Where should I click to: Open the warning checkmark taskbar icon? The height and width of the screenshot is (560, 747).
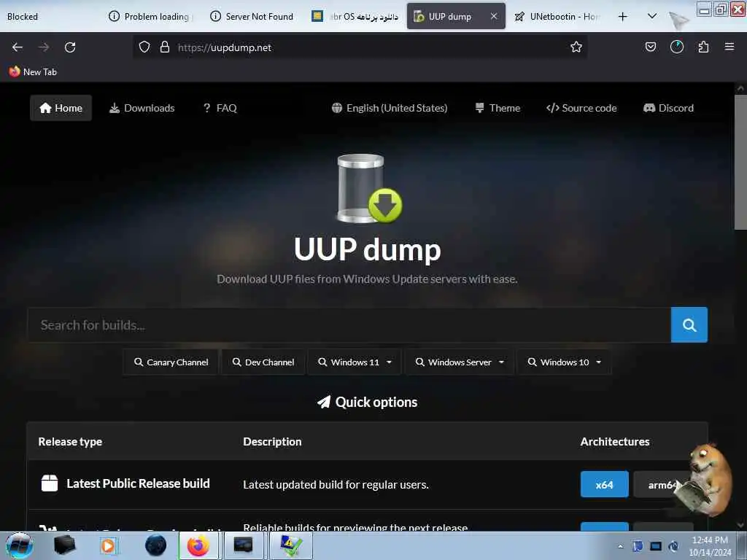[290, 545]
